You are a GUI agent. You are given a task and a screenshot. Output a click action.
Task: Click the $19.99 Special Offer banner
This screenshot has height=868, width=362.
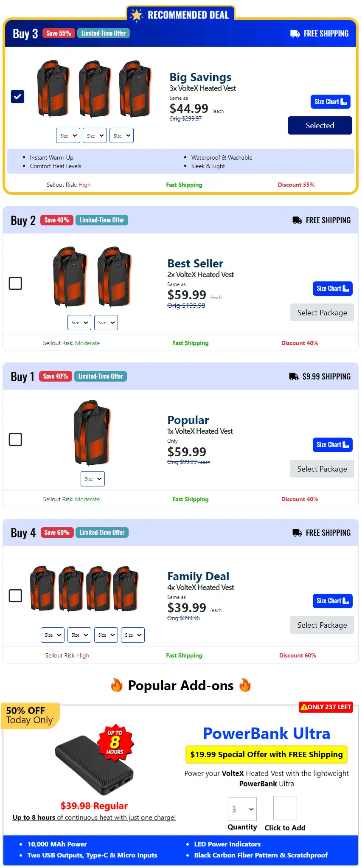pyautogui.click(x=266, y=754)
